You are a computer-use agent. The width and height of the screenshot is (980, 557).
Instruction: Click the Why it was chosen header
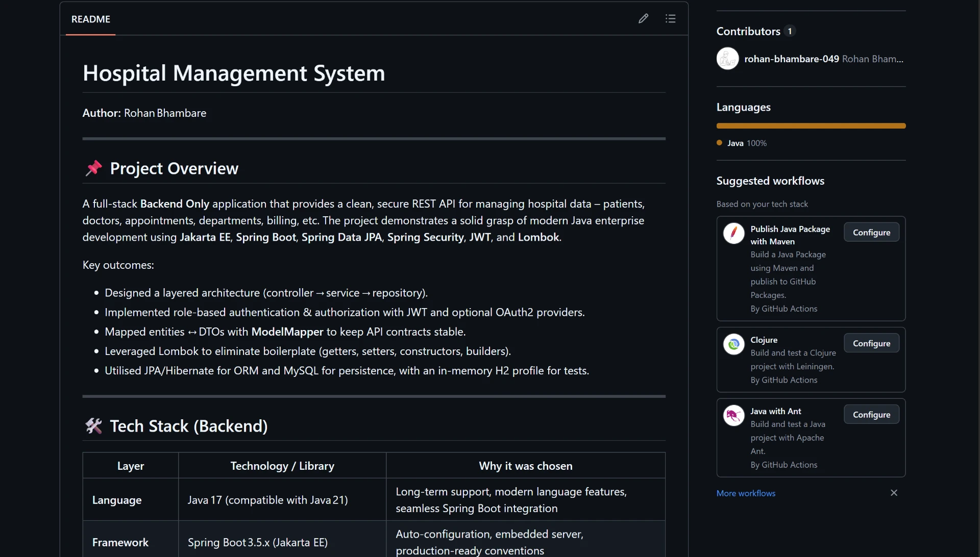526,466
